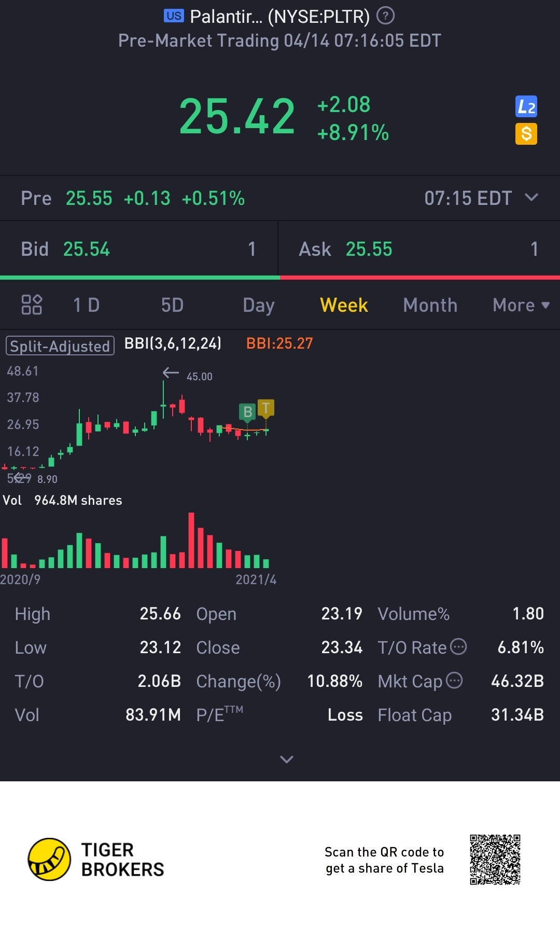560x938 pixels.
Task: Tap the Volume% value 1.80
Action: [x=528, y=614]
